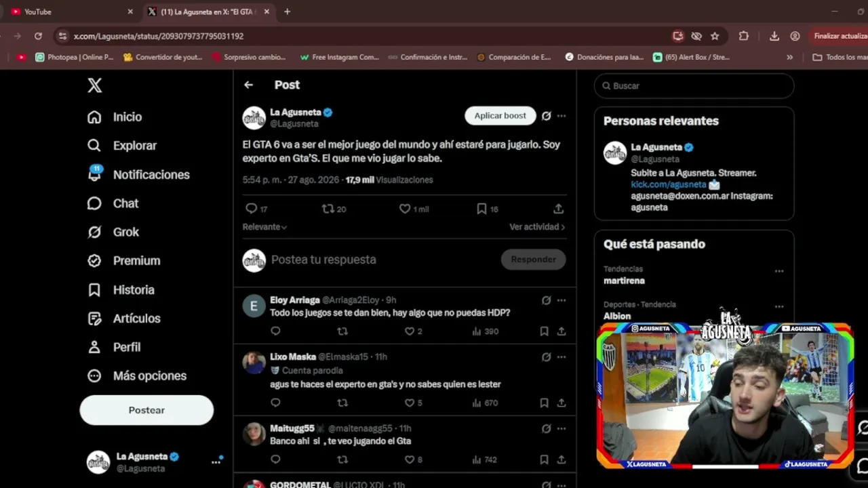
Task: Click the Buscar search field
Action: 694,86
